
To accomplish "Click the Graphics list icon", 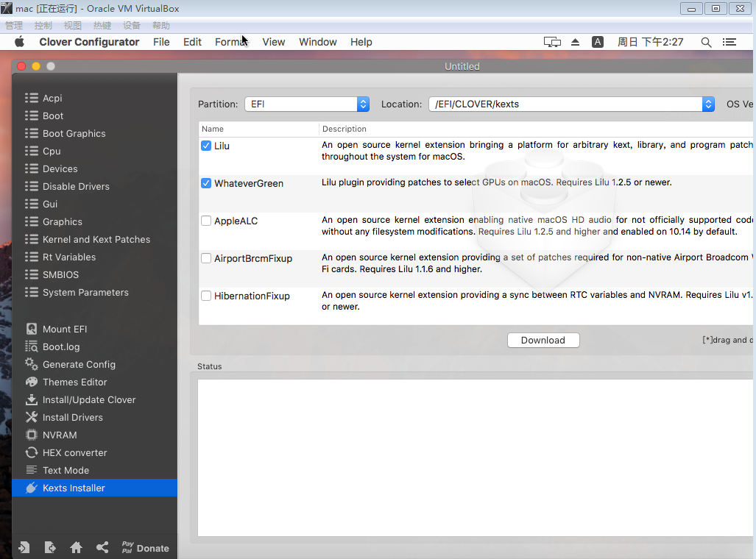I will (x=32, y=221).
